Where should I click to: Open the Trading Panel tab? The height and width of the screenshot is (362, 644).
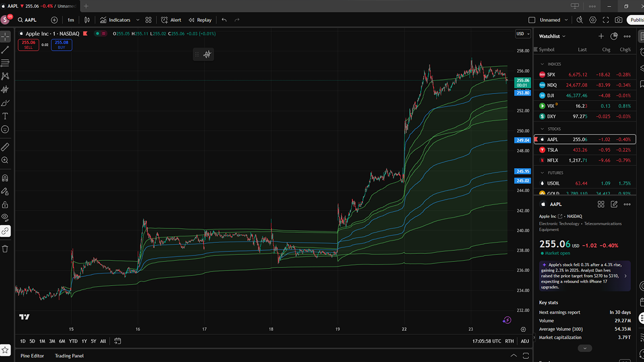69,355
